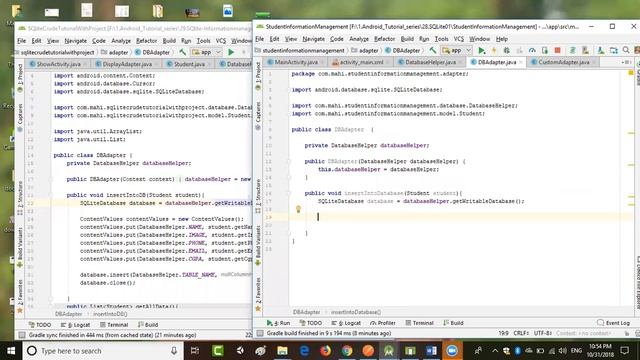Toggle Project tool window in left IDE
Viewport: 640px width, 360px height.
[20, 78]
